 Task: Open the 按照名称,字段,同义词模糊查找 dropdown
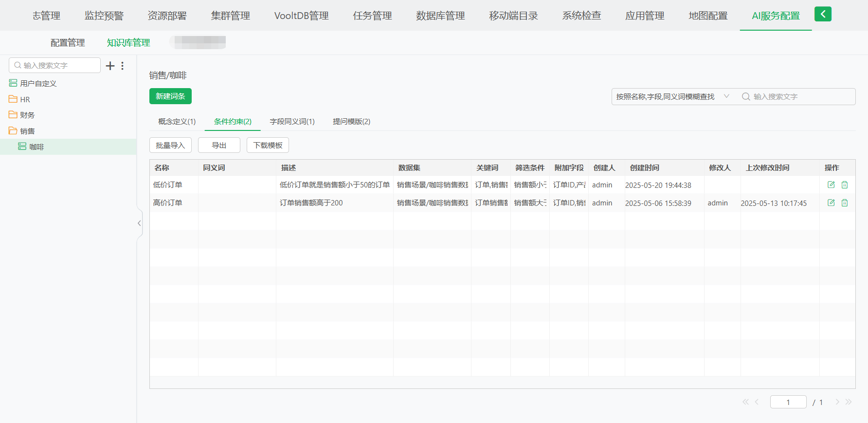pyautogui.click(x=673, y=96)
